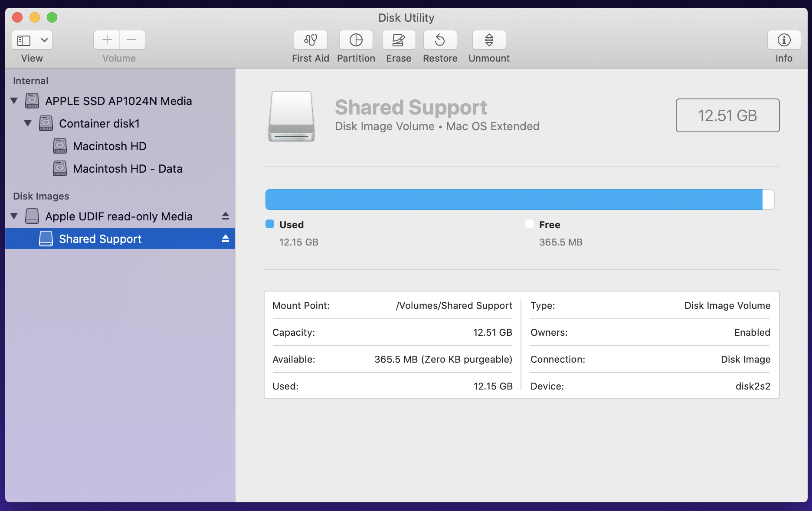Viewport: 812px width, 511px height.
Task: Click the Macintosh HD drive icon
Action: pos(60,146)
